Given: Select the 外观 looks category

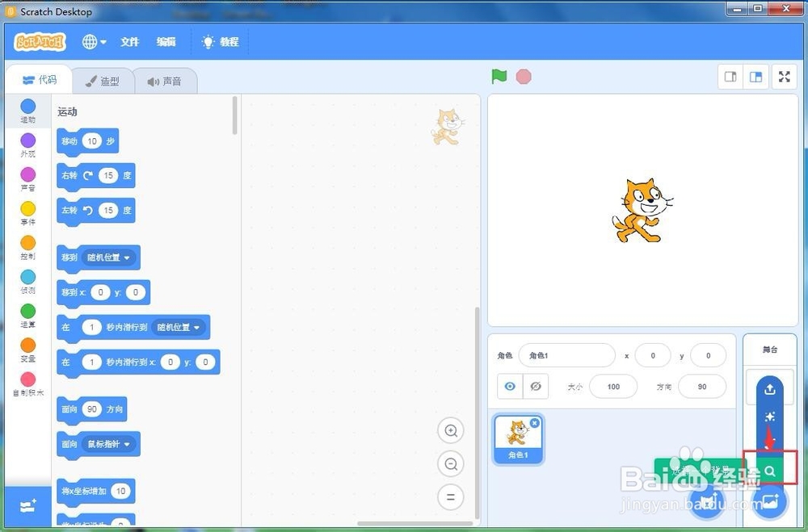Looking at the screenshot, I should 27,145.
